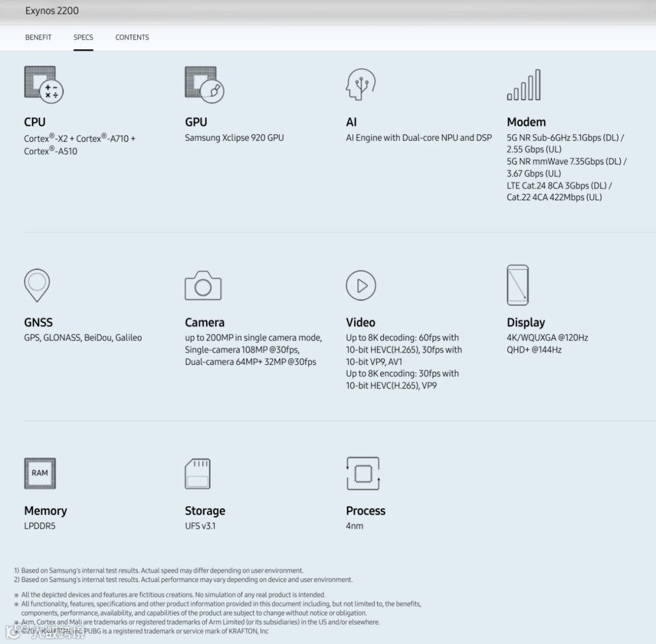The height and width of the screenshot is (644, 656).
Task: Click the Video play circle icon
Action: click(x=361, y=286)
